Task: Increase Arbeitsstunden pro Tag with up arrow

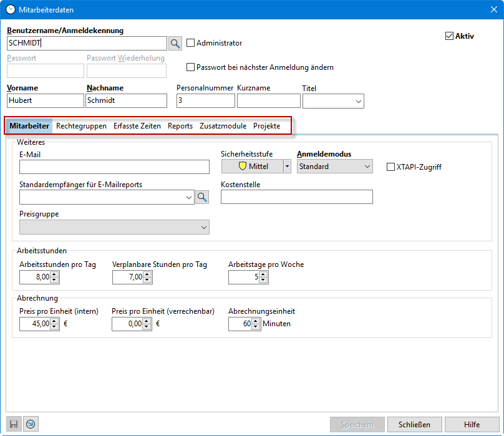Action: 54,274
